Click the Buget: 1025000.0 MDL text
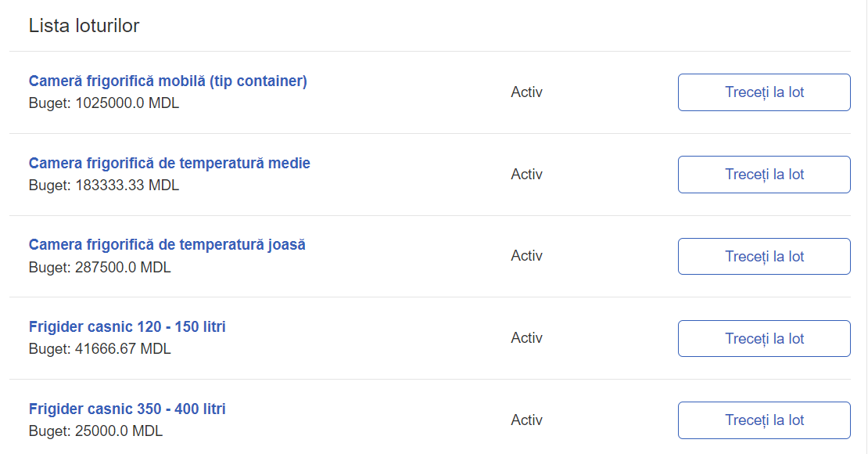The width and height of the screenshot is (868, 454). (104, 103)
